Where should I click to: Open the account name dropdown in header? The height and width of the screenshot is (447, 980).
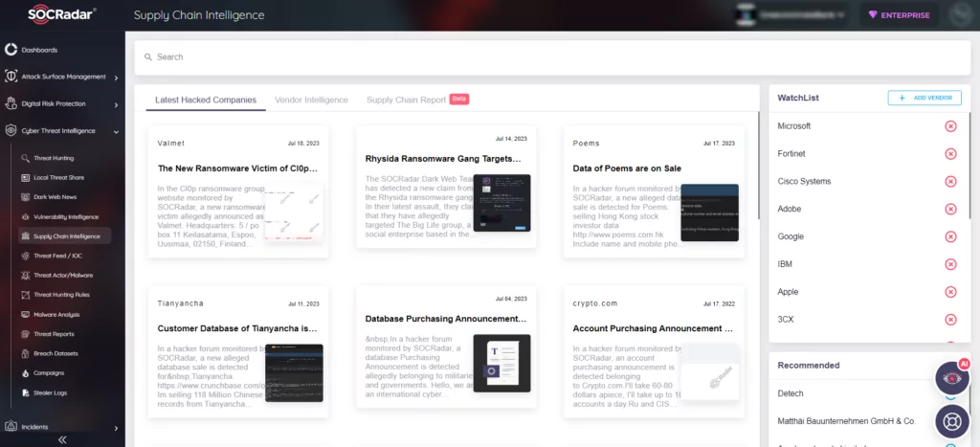(791, 15)
